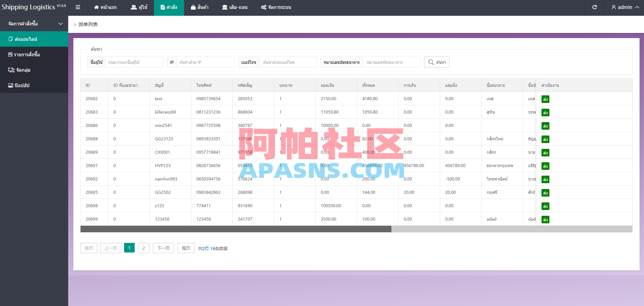Open the ผู้ใช้ users tab
Image resolution: width=644 pixels, height=306 pixels.
139,7
